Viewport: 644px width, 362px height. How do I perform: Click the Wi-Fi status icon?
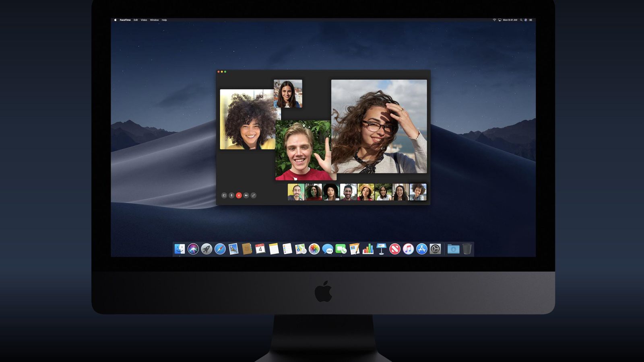tap(494, 20)
